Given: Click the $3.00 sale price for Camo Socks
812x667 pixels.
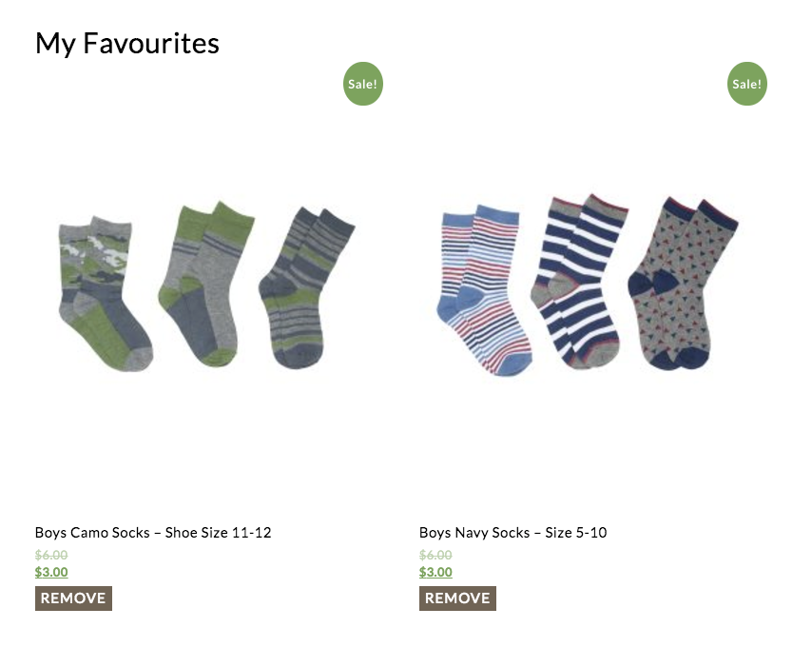Looking at the screenshot, I should pos(51,572).
